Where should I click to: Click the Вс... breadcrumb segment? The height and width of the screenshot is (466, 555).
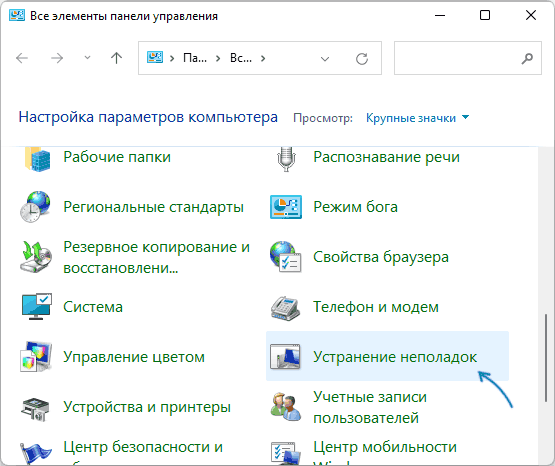[x=241, y=58]
